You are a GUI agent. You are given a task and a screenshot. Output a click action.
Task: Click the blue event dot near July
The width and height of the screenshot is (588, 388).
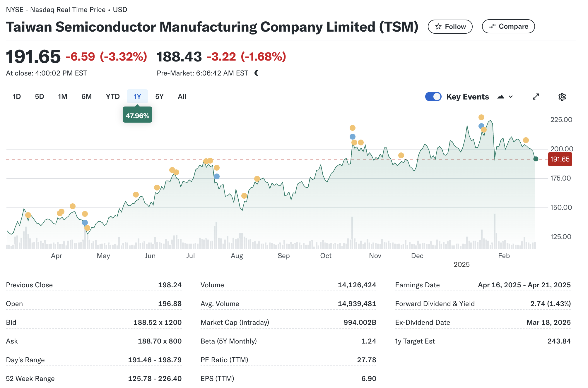(x=217, y=176)
